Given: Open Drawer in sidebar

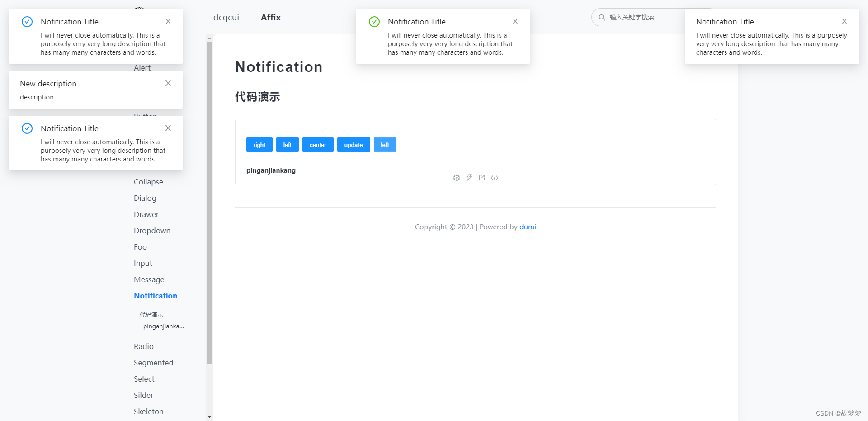Looking at the screenshot, I should tap(146, 214).
